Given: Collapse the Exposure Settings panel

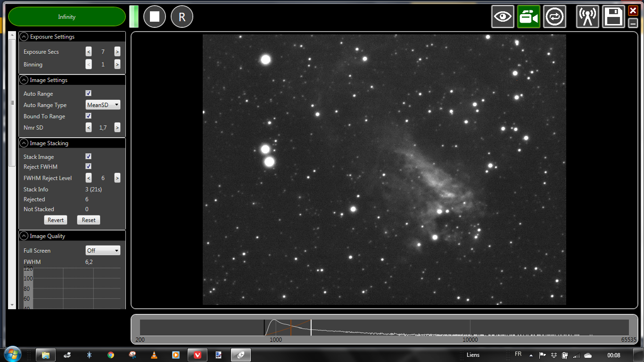Looking at the screenshot, I should (24, 36).
